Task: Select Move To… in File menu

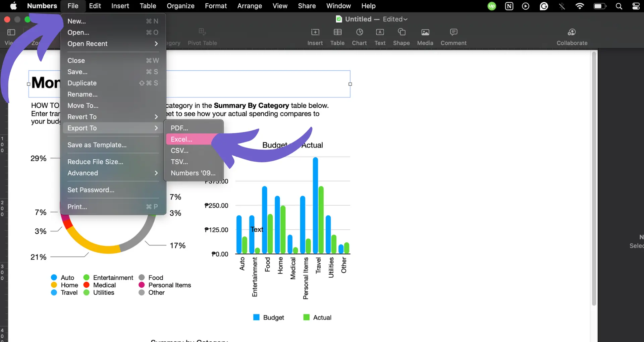Action: click(x=113, y=106)
